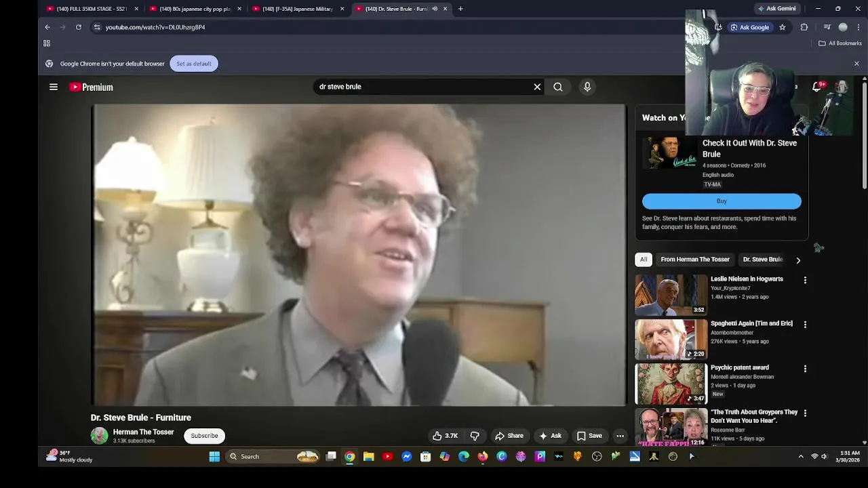
Task: Close the F-35A Japanese Military tab
Action: point(342,9)
